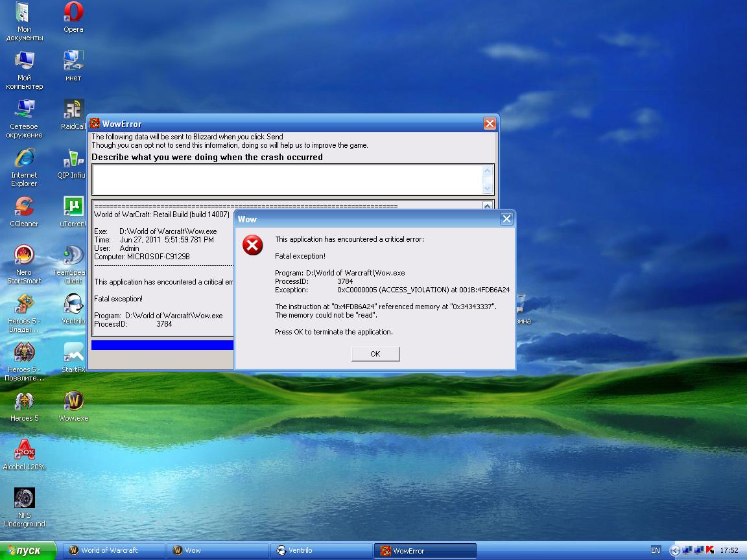Viewport: 747px width, 560px height.
Task: Open the TeamSpeak Client shortcut
Action: click(70, 264)
